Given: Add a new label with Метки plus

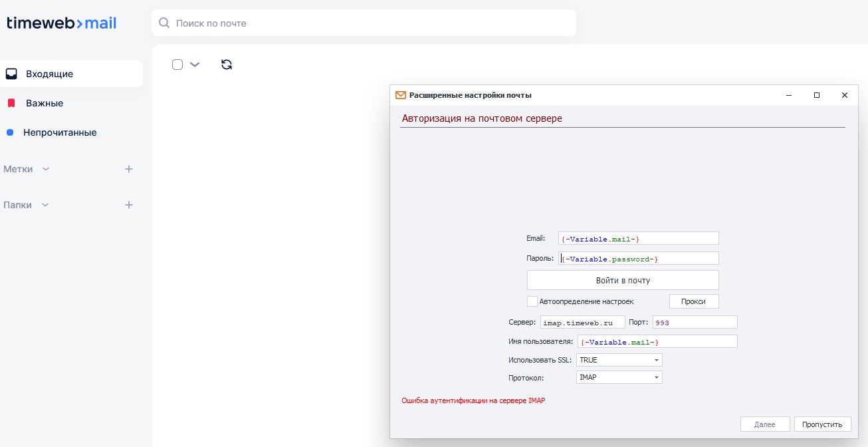Looking at the screenshot, I should [x=129, y=169].
